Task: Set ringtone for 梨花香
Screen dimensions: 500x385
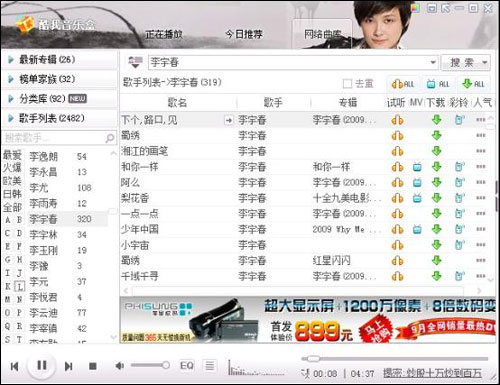Action: tap(460, 198)
